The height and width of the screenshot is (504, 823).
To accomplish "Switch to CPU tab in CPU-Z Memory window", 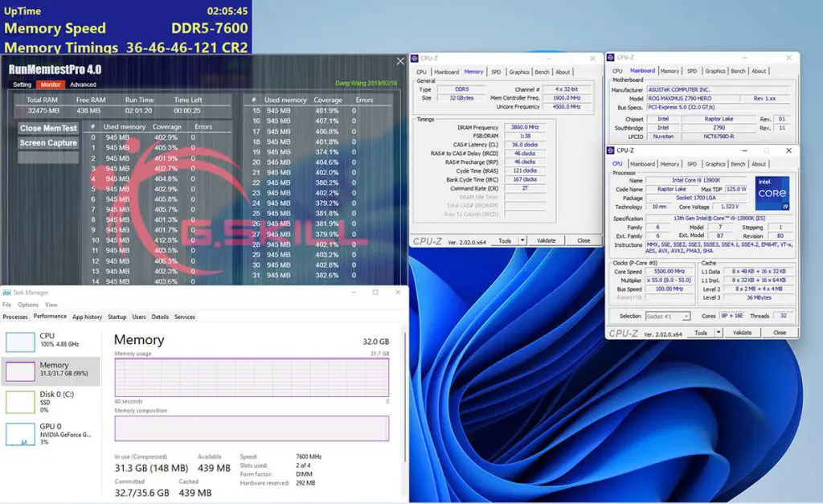I will pyautogui.click(x=421, y=72).
